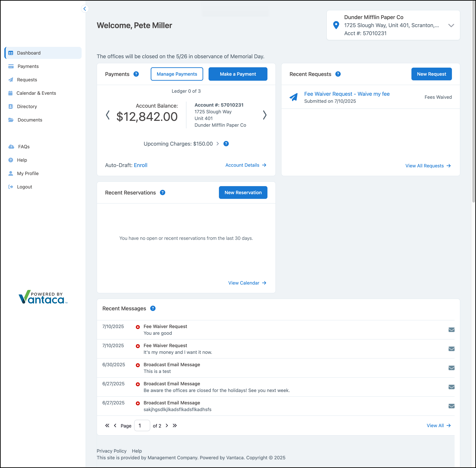This screenshot has height=468, width=476.
Task: Click the Recent Reservations help icon
Action: (162, 192)
